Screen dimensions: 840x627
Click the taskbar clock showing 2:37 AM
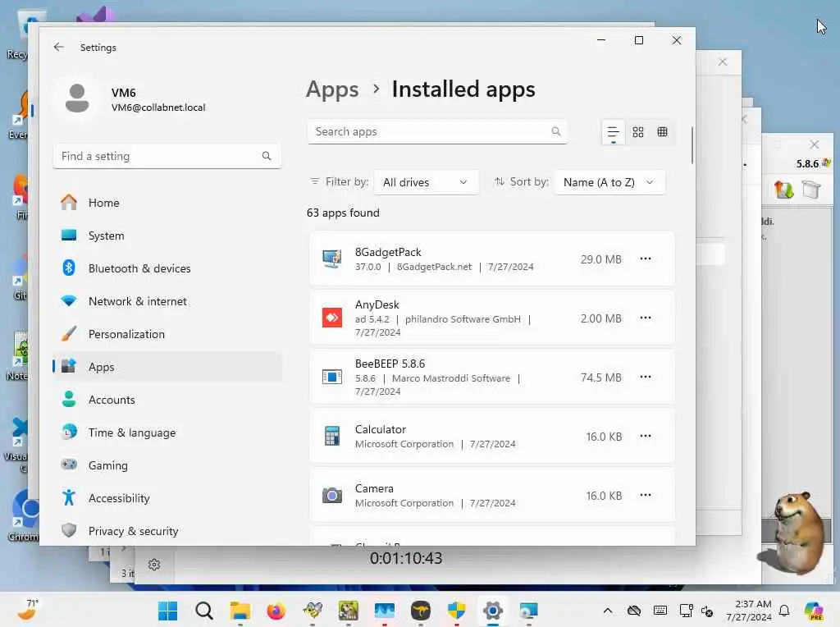(x=749, y=611)
